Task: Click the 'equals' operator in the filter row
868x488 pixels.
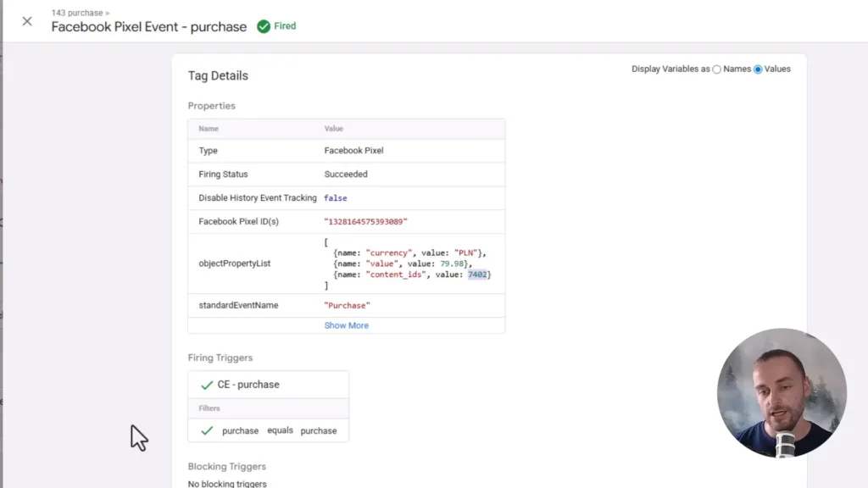Action: pos(280,430)
